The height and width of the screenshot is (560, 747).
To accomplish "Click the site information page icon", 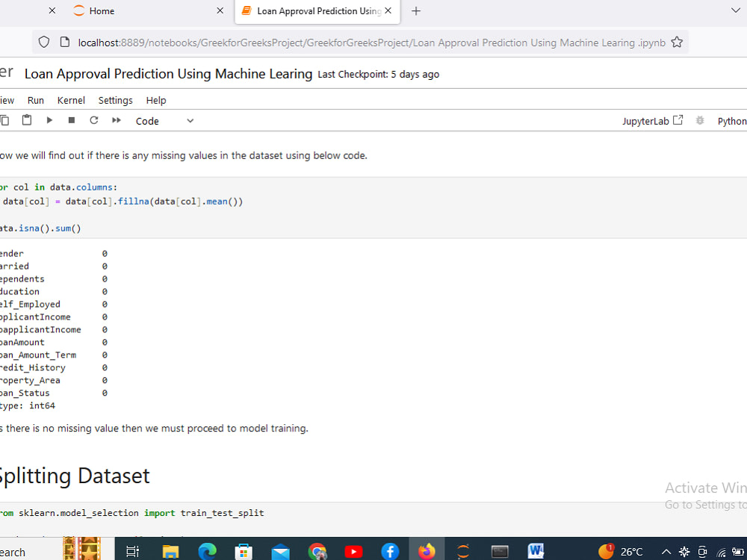I will (65, 43).
